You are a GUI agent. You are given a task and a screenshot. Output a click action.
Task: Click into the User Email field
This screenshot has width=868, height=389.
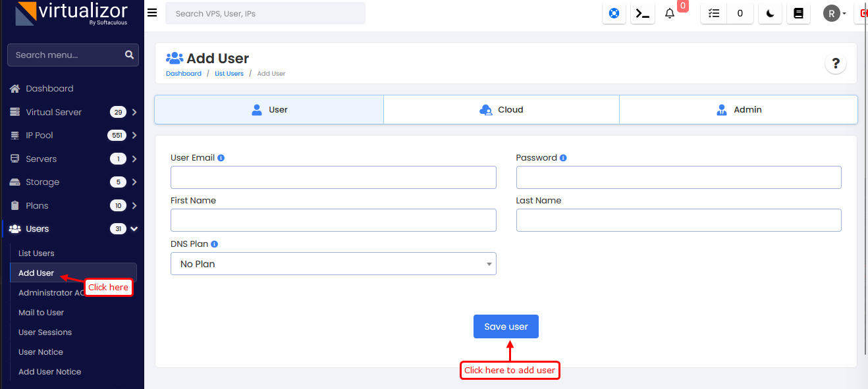coord(333,178)
